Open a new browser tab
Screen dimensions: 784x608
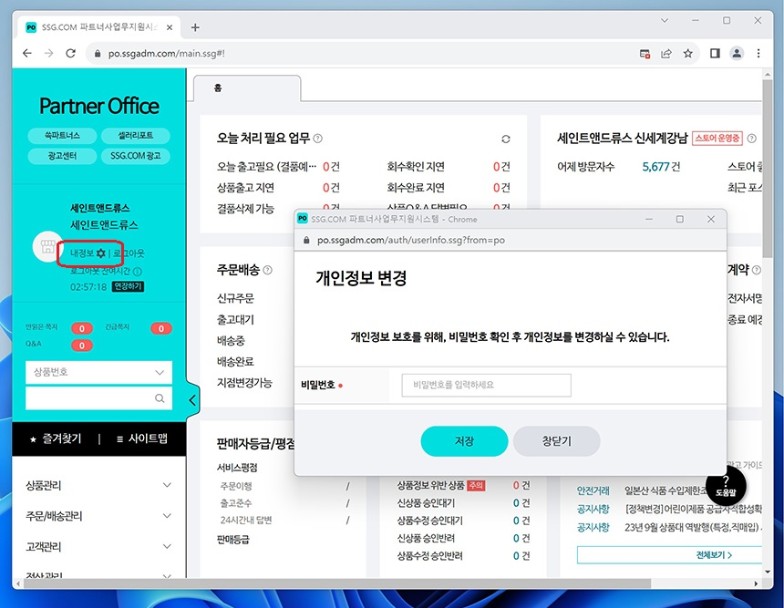click(x=195, y=28)
